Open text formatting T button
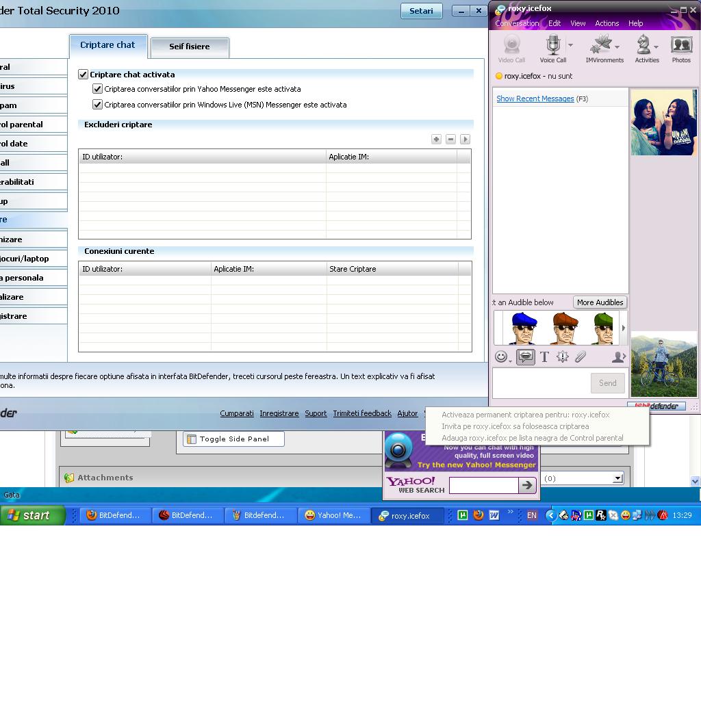Screen dimensions: 701x728 click(x=544, y=356)
